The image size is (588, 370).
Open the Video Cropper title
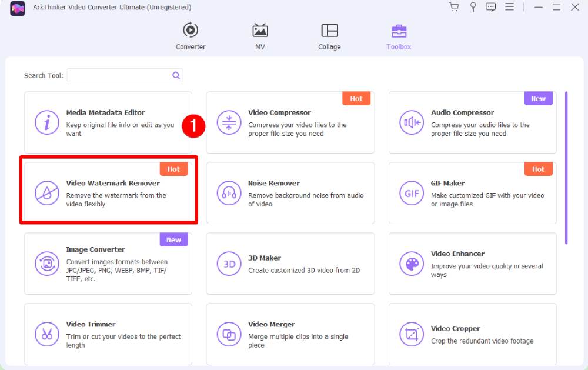tap(455, 329)
